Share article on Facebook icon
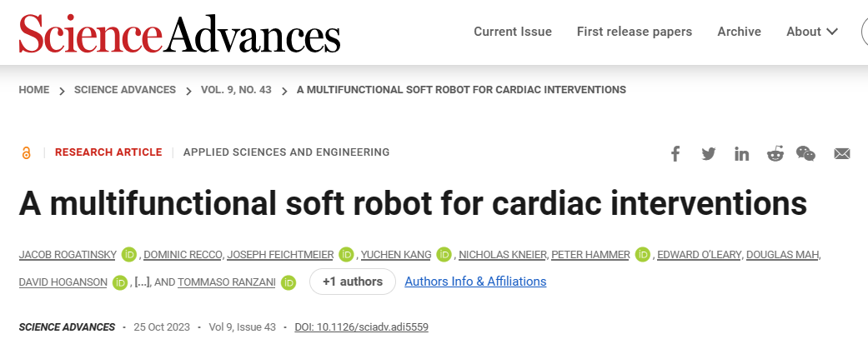 pos(675,154)
